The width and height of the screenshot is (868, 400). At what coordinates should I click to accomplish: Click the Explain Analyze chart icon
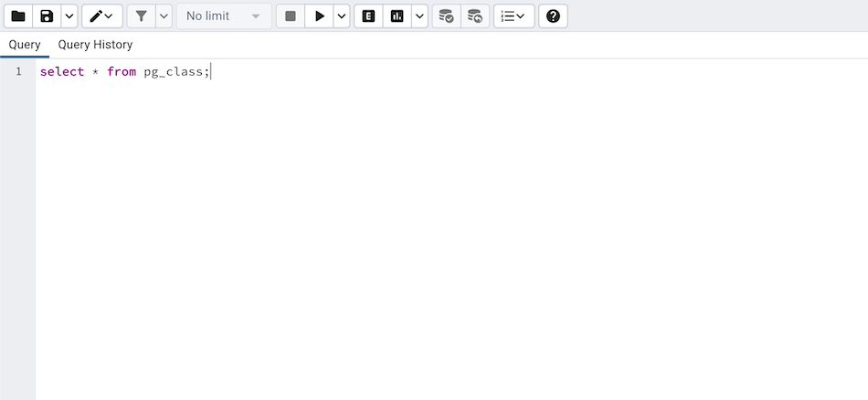coord(397,16)
